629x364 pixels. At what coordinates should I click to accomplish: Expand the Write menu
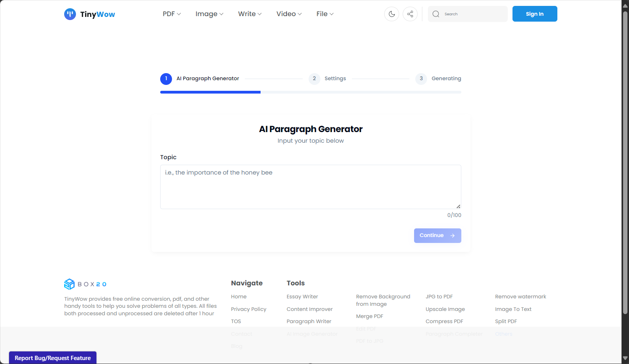250,14
